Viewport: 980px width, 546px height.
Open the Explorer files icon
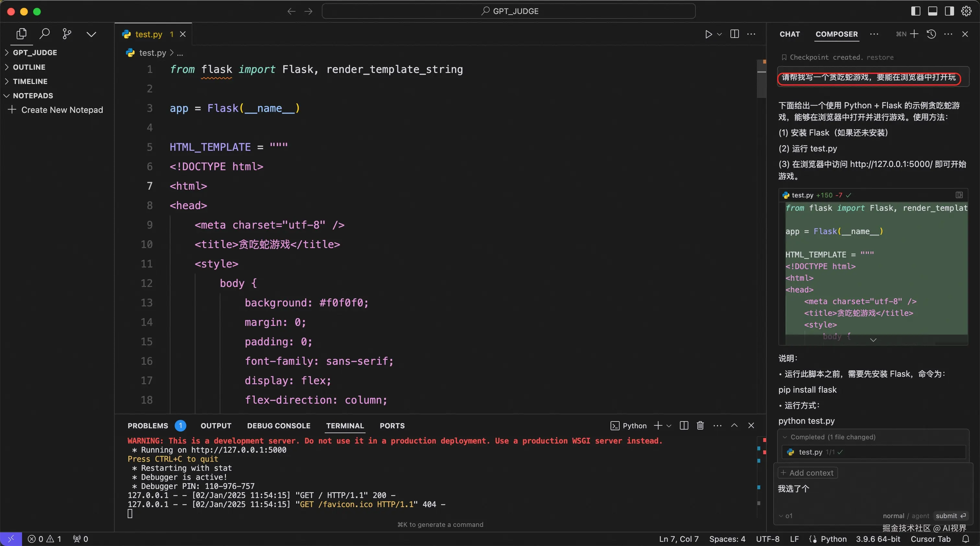(21, 34)
